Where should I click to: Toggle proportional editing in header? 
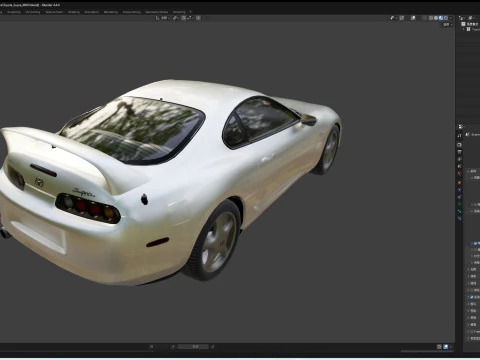tap(198, 18)
